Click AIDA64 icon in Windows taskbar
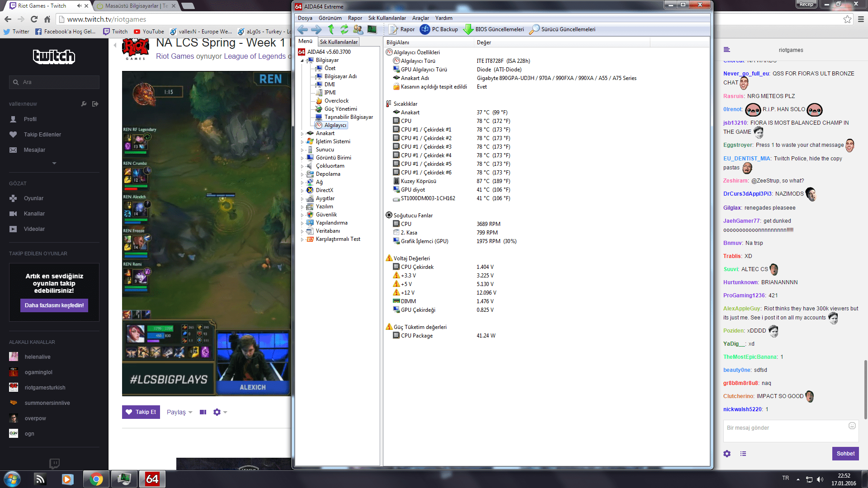868x488 pixels. point(152,479)
